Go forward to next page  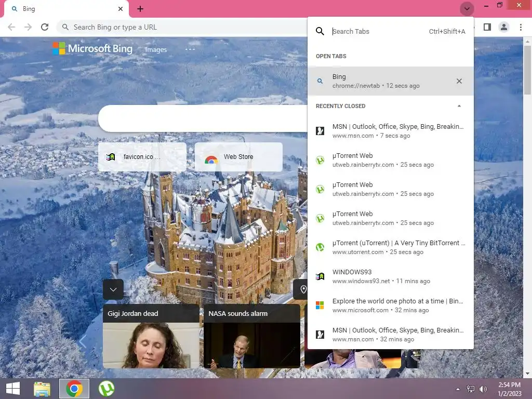[28, 27]
